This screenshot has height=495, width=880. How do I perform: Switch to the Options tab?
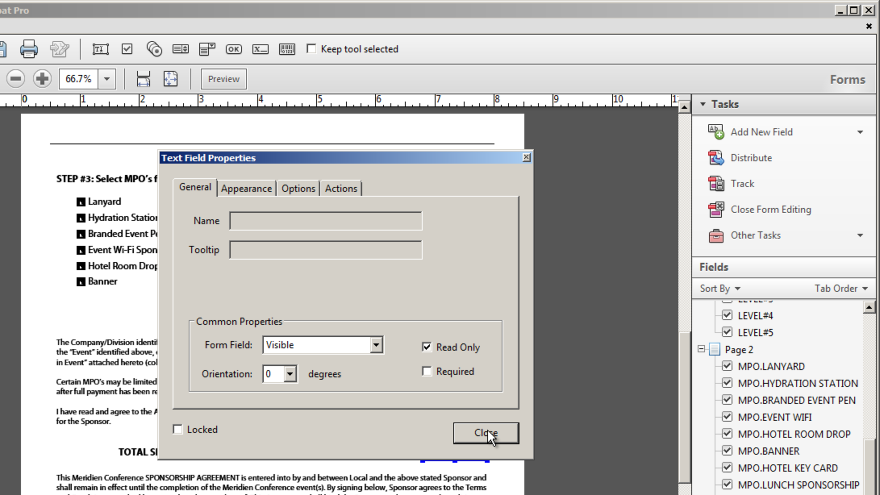click(x=298, y=189)
